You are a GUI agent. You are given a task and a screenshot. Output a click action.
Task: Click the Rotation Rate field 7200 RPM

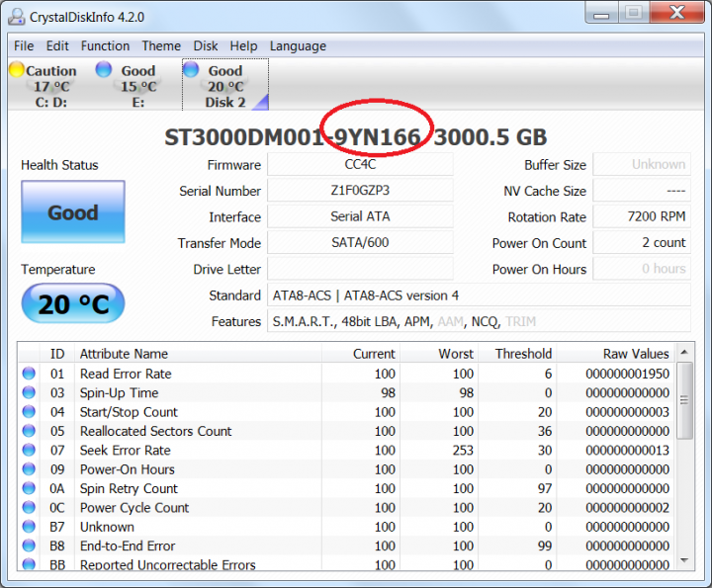642,216
